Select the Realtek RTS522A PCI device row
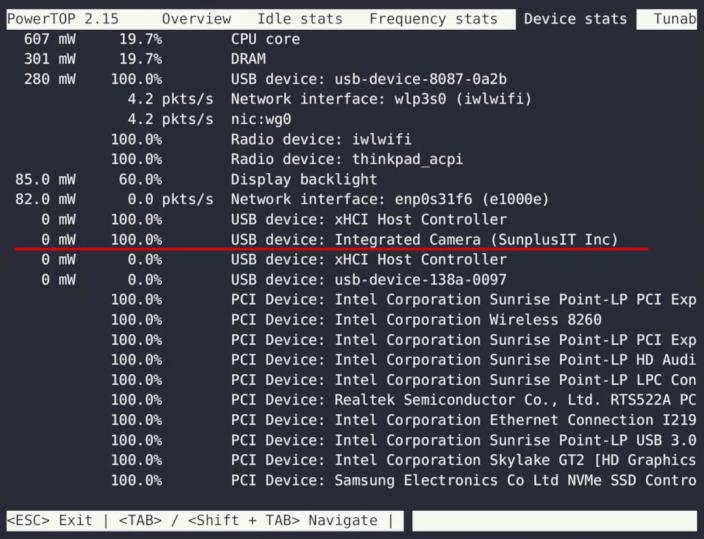The height and width of the screenshot is (539, 704). tap(462, 400)
